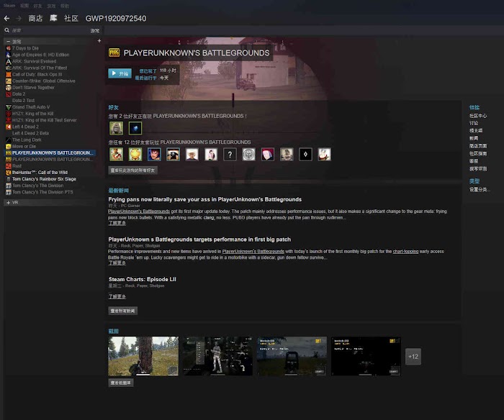The image size is (504, 420).
Task: Select the Rust game icon
Action: [x=9, y=166]
